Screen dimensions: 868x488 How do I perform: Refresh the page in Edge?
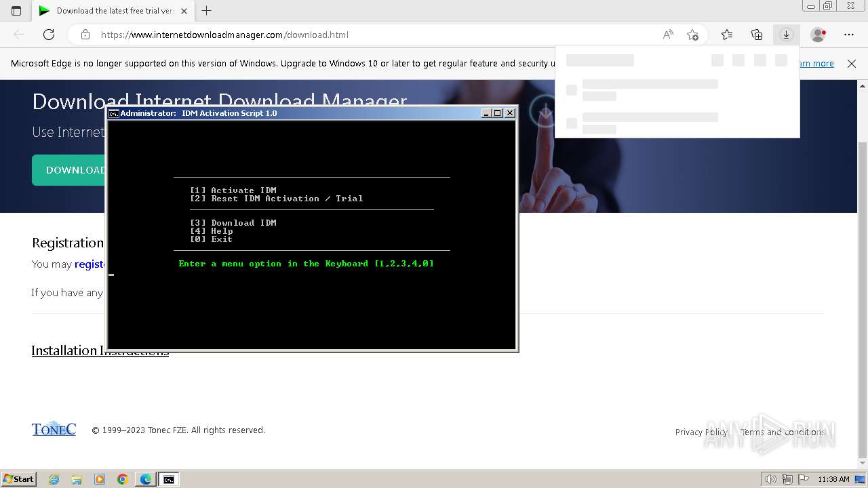point(49,35)
